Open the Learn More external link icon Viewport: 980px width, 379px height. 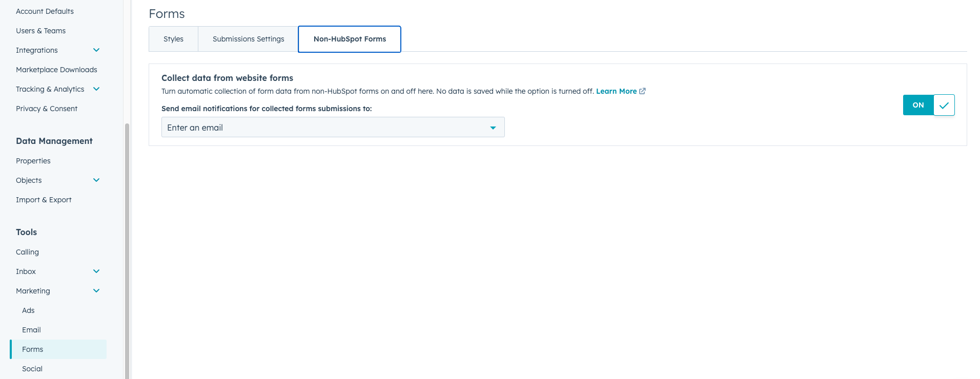642,91
